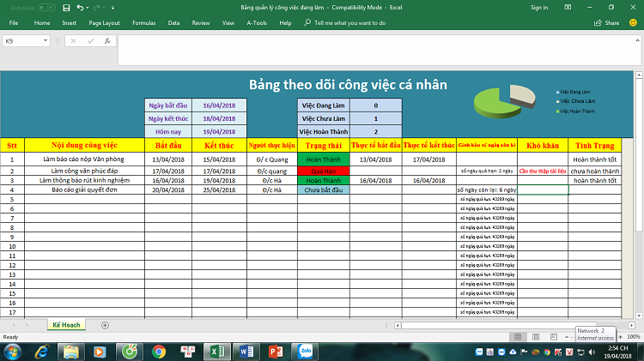The height and width of the screenshot is (361, 644).
Task: Select the pie chart in the header
Action: (504, 101)
